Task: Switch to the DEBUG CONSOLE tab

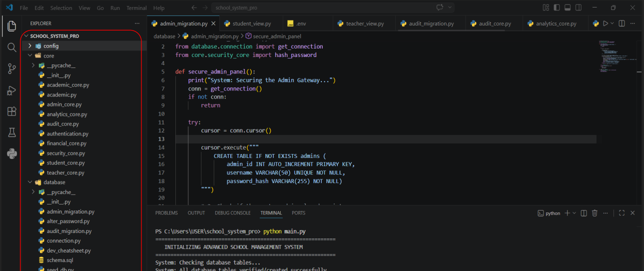Action: [233, 213]
